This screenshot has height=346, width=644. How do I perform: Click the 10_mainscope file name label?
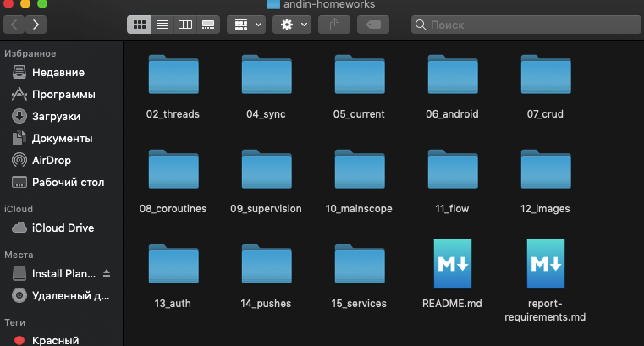[x=359, y=208]
